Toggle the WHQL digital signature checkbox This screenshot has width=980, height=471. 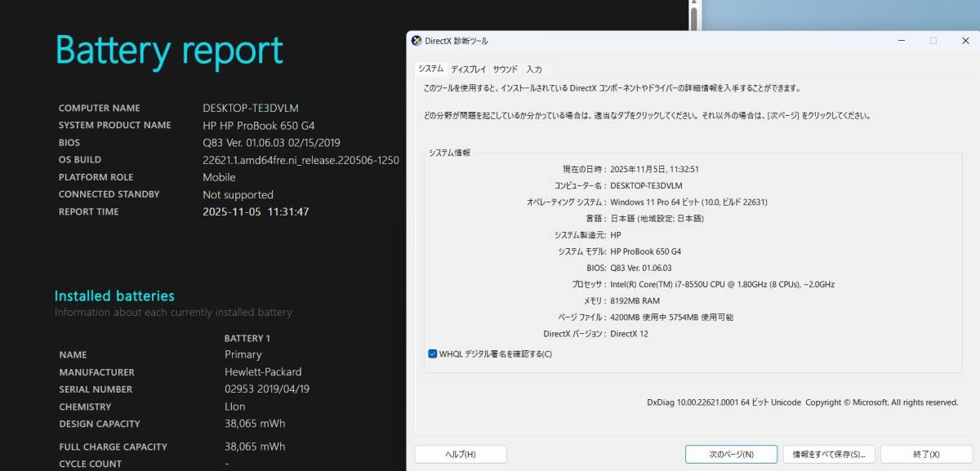(433, 353)
